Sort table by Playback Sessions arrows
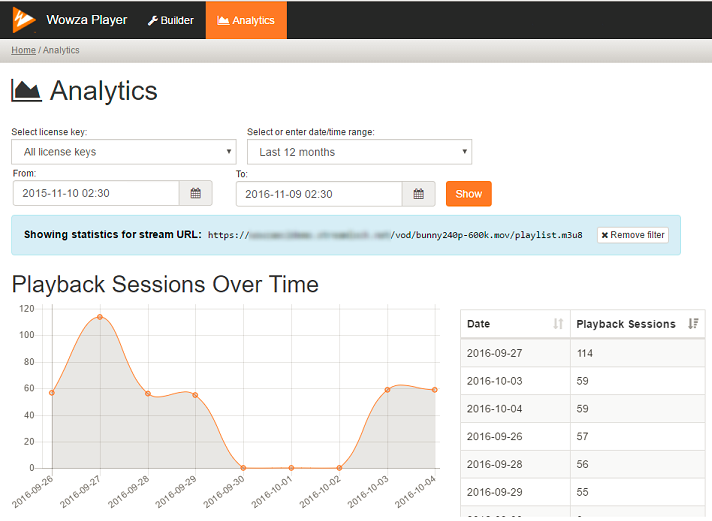The width and height of the screenshot is (712, 521). [693, 324]
